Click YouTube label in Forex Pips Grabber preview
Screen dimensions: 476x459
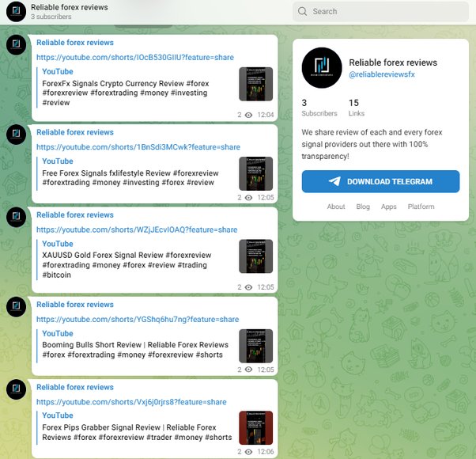click(58, 415)
